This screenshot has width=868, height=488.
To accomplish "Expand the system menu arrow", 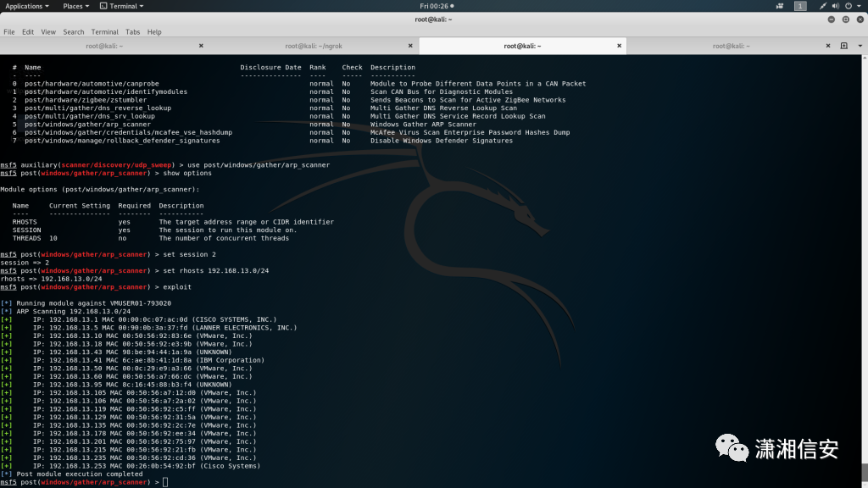I will (x=860, y=6).
